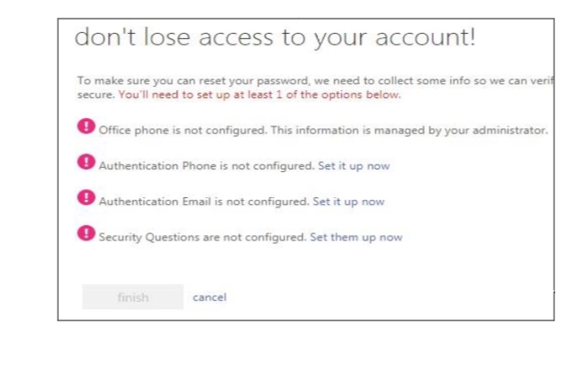Viewport: 588px width, 365px height.
Task: Click "To make sure you can reset" text
Action: (x=152, y=81)
